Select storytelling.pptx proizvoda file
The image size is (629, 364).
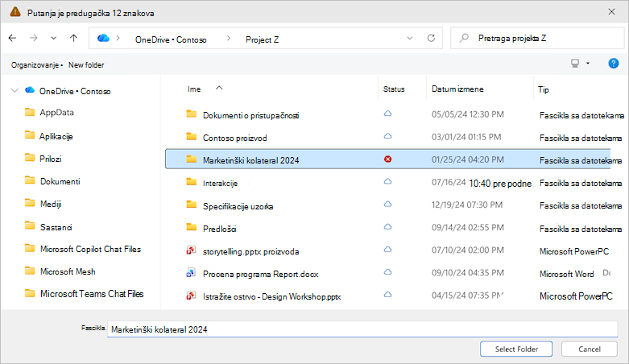click(x=250, y=251)
